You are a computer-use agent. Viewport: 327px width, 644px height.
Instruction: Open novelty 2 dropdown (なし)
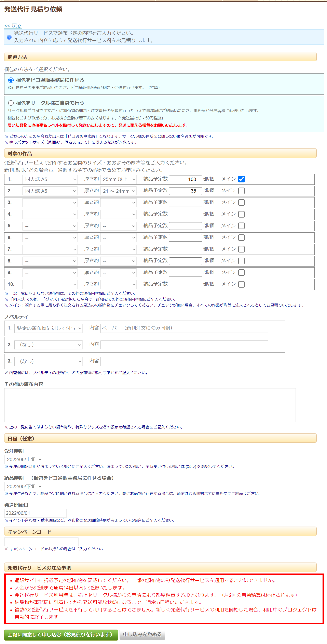49,345
